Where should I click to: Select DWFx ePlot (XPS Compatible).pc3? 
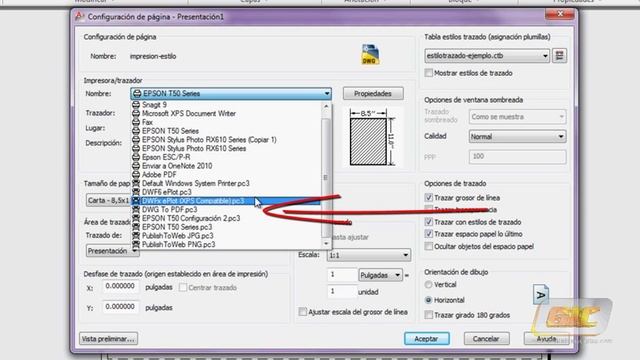pos(227,201)
